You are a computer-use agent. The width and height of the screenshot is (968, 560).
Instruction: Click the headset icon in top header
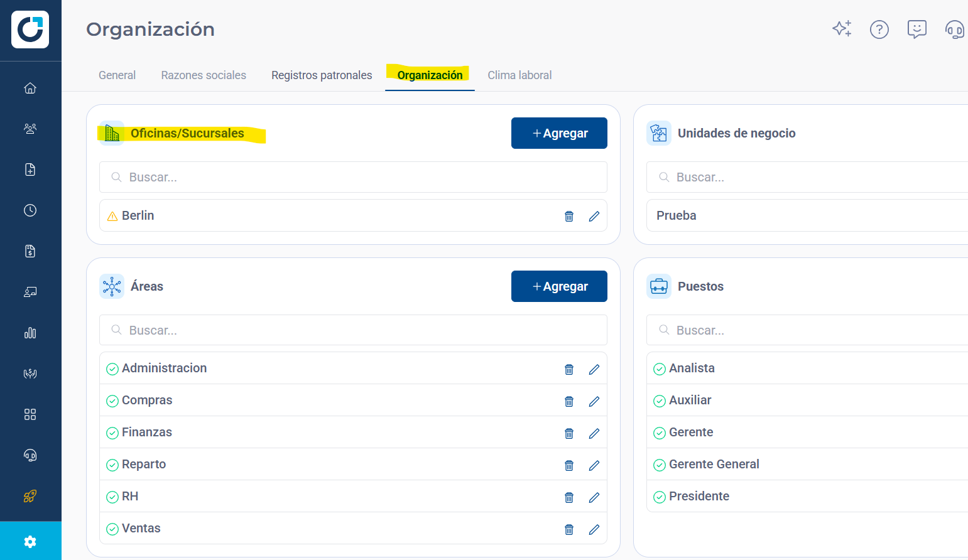(x=955, y=29)
